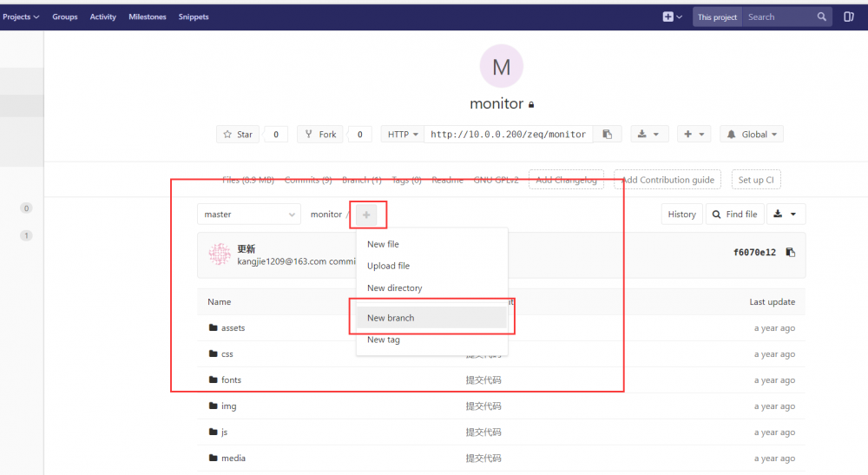Open the plus dropdown beside download
The image size is (868, 475).
[694, 134]
